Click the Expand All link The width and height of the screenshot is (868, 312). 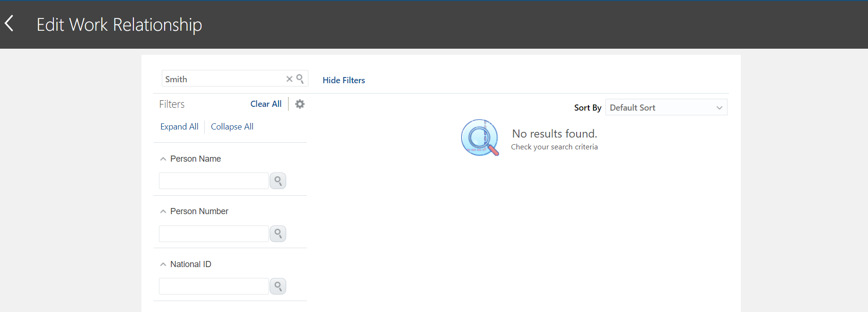coord(179,127)
